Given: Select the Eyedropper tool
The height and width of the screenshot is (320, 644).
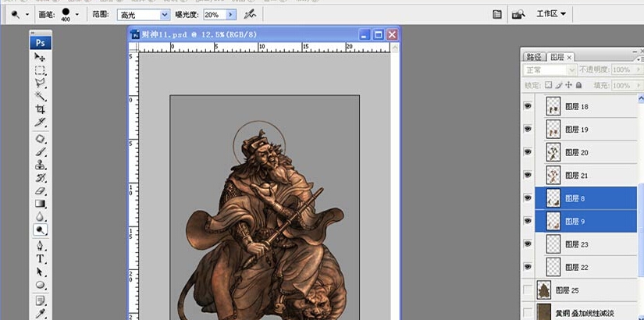Looking at the screenshot, I should [x=40, y=315].
